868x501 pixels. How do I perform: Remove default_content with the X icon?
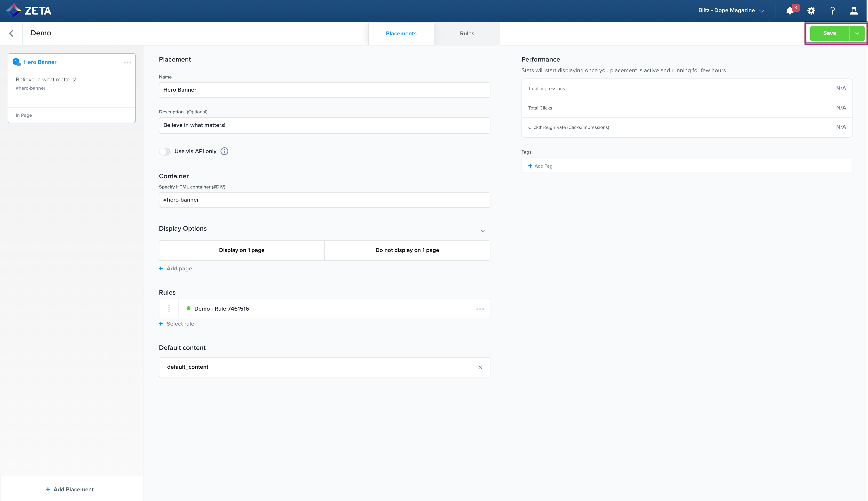[480, 368]
